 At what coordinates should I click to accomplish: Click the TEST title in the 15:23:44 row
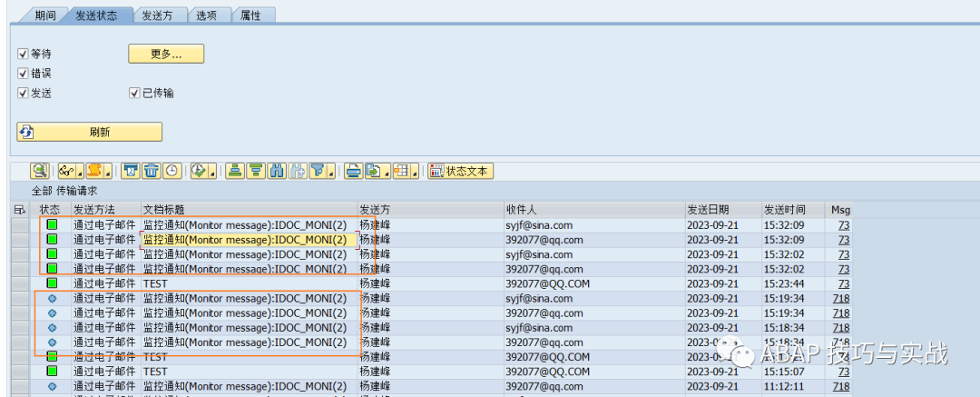[155, 283]
